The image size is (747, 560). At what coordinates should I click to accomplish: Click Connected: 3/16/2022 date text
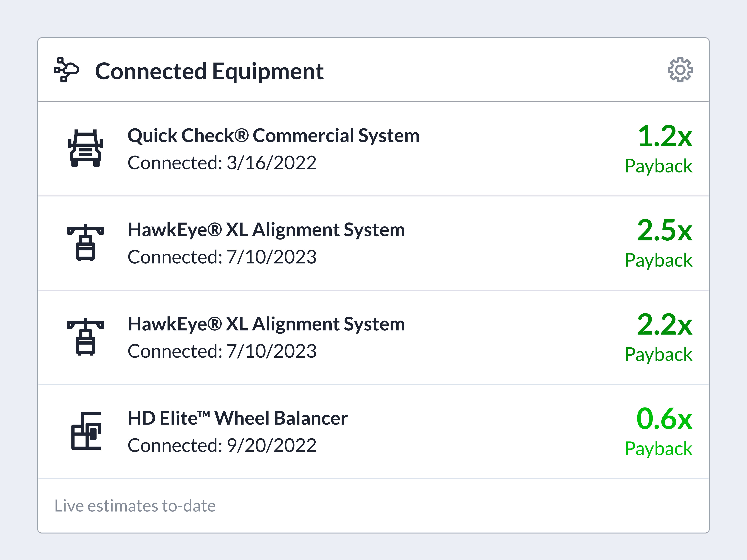[222, 163]
